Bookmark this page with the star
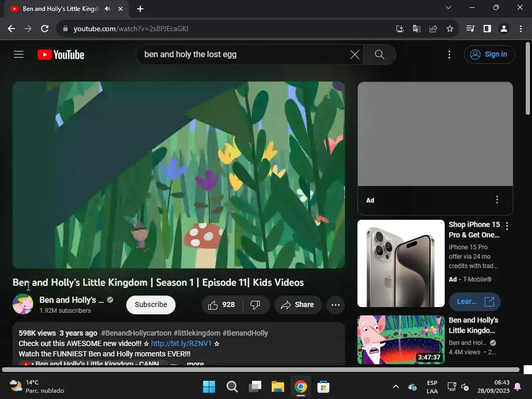This screenshot has height=399, width=532. coord(449,29)
